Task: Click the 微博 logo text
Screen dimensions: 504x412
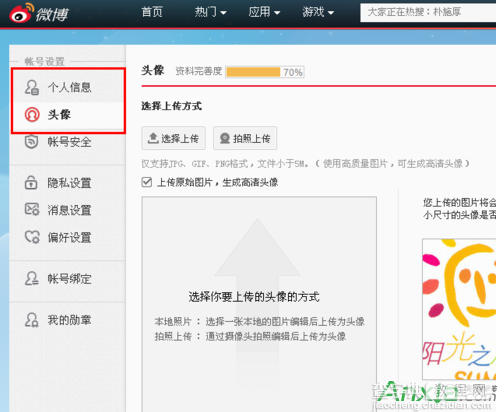Action: (52, 14)
